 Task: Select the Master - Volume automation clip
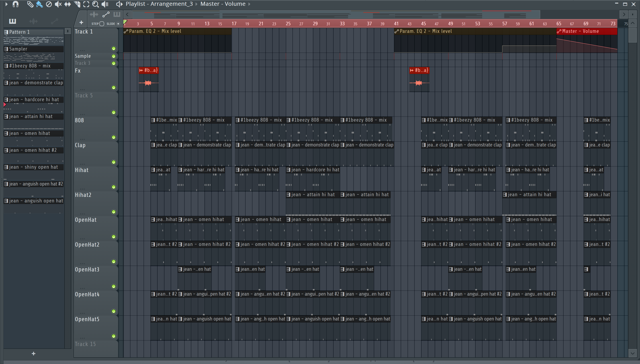click(x=587, y=40)
